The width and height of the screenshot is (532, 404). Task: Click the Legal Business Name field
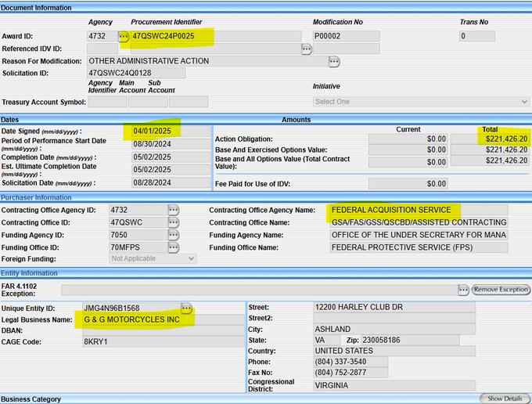coord(161,319)
